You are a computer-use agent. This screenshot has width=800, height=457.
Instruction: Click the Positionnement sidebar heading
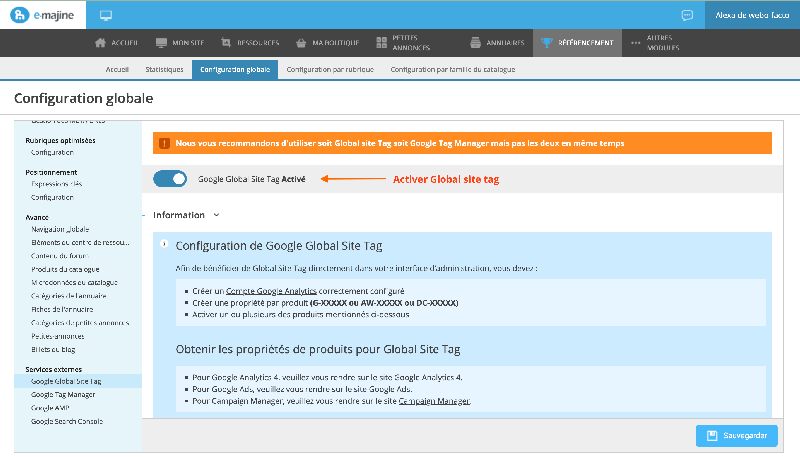coord(51,172)
